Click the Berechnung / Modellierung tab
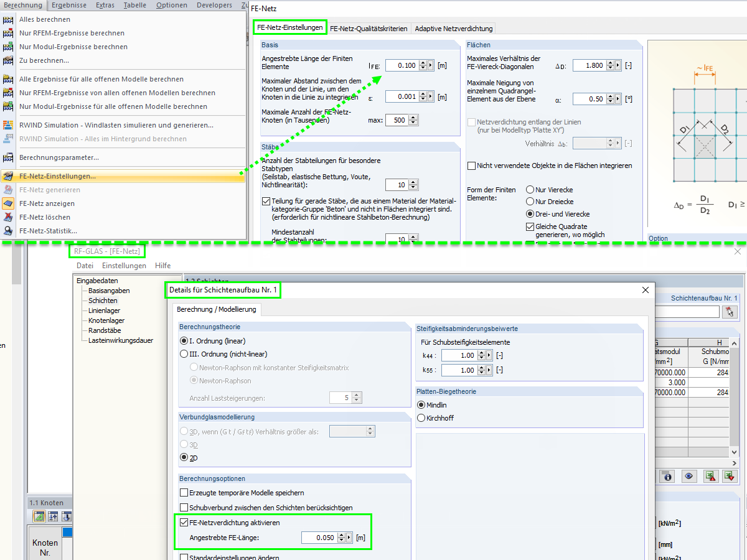This screenshot has width=747, height=560. point(216,309)
